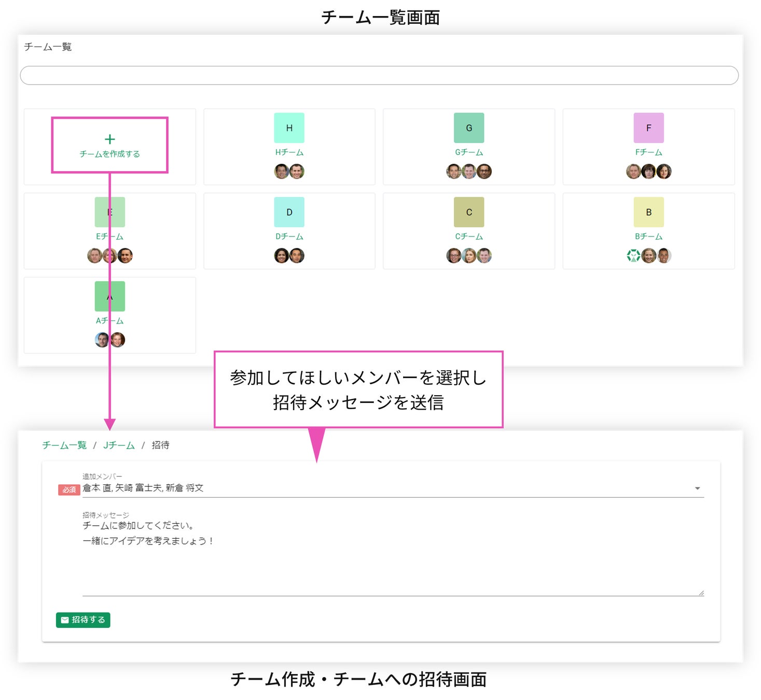This screenshot has height=700, width=761.
Task: Open the H team square icon
Action: tap(289, 128)
